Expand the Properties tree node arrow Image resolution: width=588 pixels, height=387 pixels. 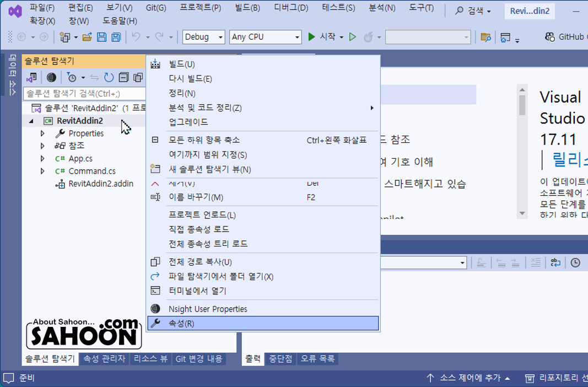click(42, 133)
